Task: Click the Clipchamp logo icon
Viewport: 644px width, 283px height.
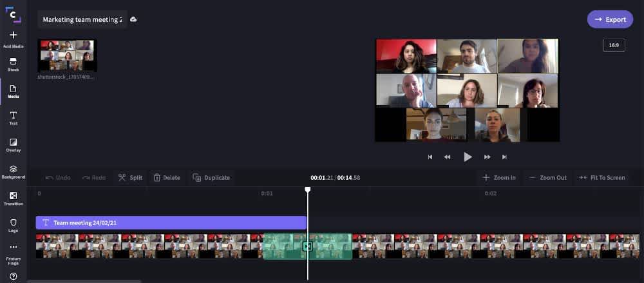Action: (x=13, y=15)
